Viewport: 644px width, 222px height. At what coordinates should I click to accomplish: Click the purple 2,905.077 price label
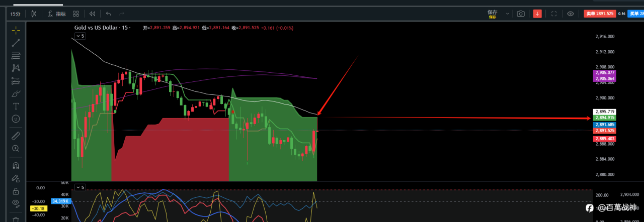point(604,73)
